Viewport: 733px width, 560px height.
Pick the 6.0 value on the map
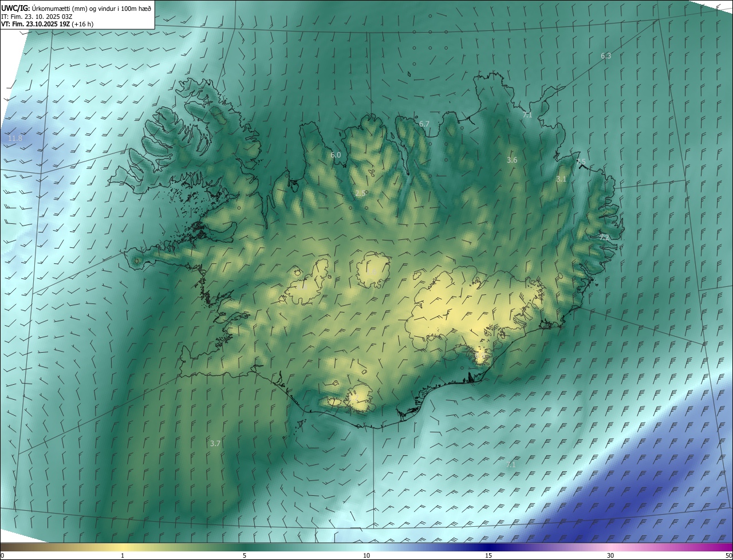click(336, 155)
